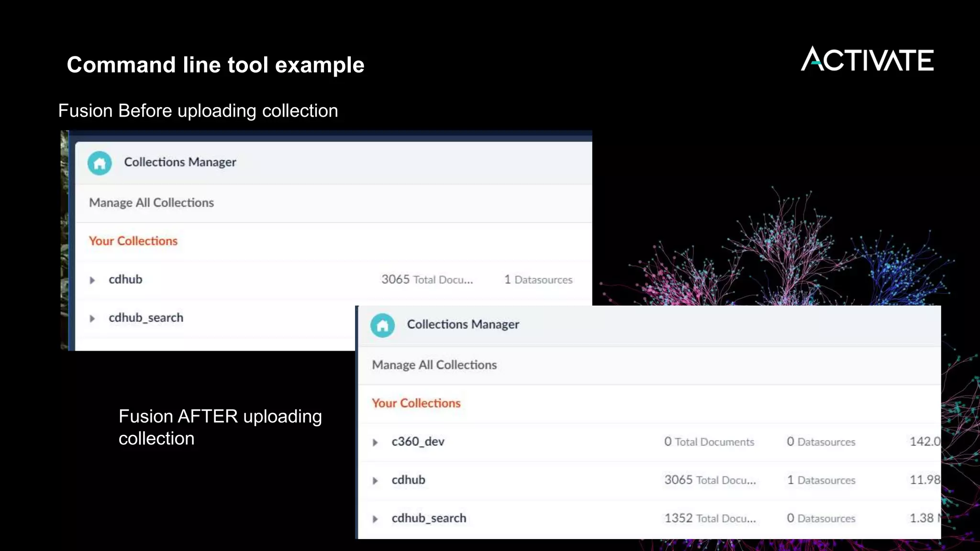Click the home icon in the upper Collections Manager

pyautogui.click(x=100, y=163)
